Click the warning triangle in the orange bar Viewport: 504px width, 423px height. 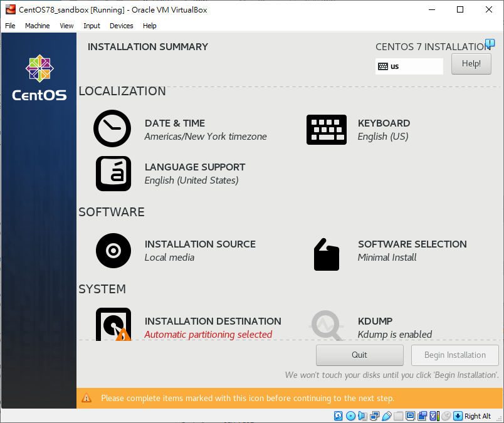(x=87, y=398)
